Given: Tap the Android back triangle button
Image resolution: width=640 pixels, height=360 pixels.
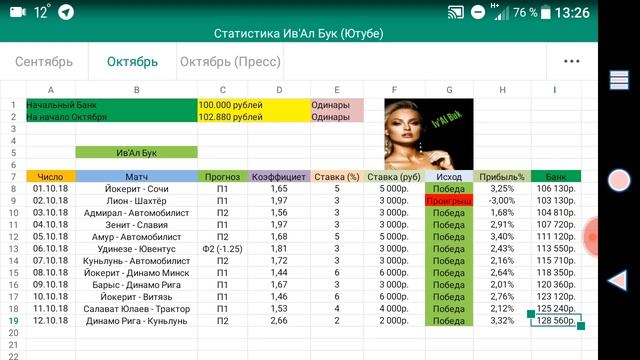Looking at the screenshot, I should pyautogui.click(x=618, y=280).
